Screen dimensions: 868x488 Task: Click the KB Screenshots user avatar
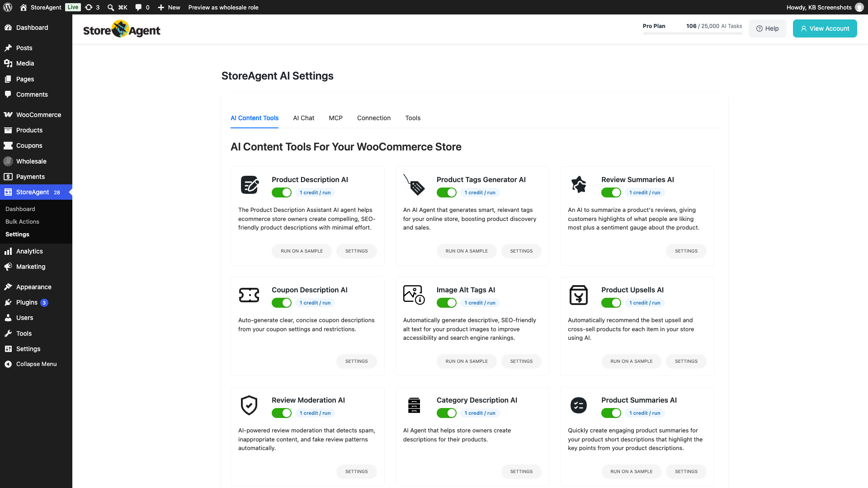pyautogui.click(x=859, y=7)
